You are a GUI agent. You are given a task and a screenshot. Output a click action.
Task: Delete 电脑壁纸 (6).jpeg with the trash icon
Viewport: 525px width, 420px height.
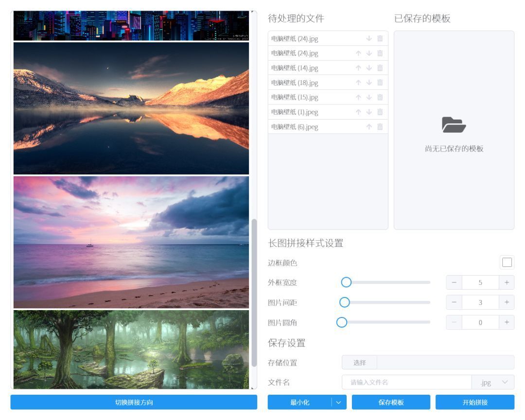pyautogui.click(x=380, y=126)
